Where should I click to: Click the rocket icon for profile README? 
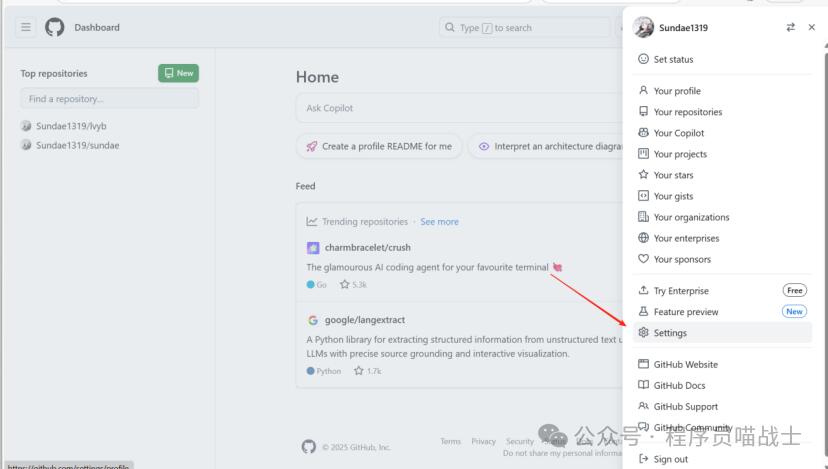pyautogui.click(x=312, y=146)
